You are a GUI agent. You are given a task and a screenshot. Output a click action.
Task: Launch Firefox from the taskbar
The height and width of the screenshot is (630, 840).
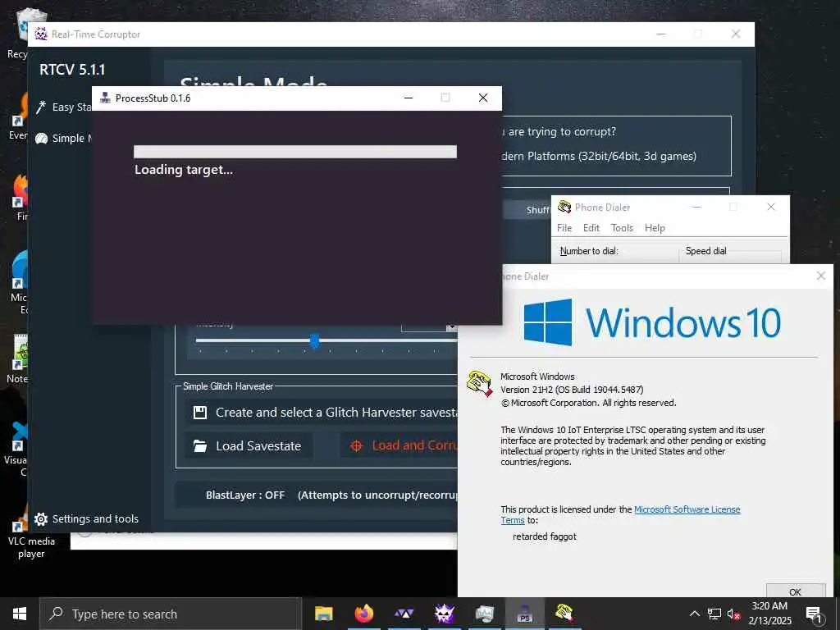point(363,614)
